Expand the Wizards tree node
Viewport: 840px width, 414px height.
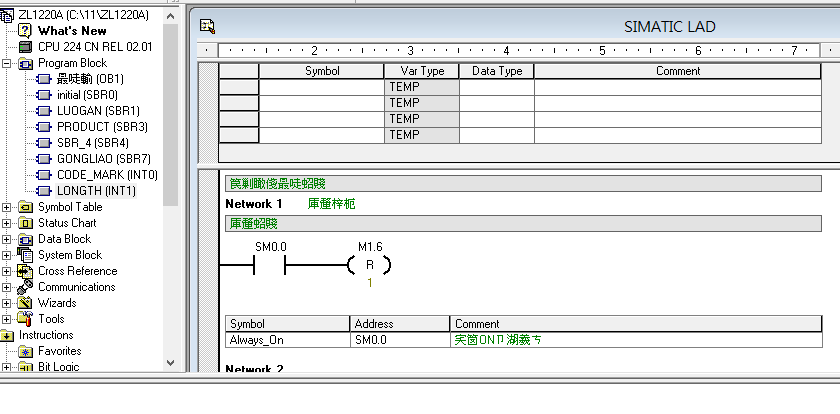click(x=8, y=303)
